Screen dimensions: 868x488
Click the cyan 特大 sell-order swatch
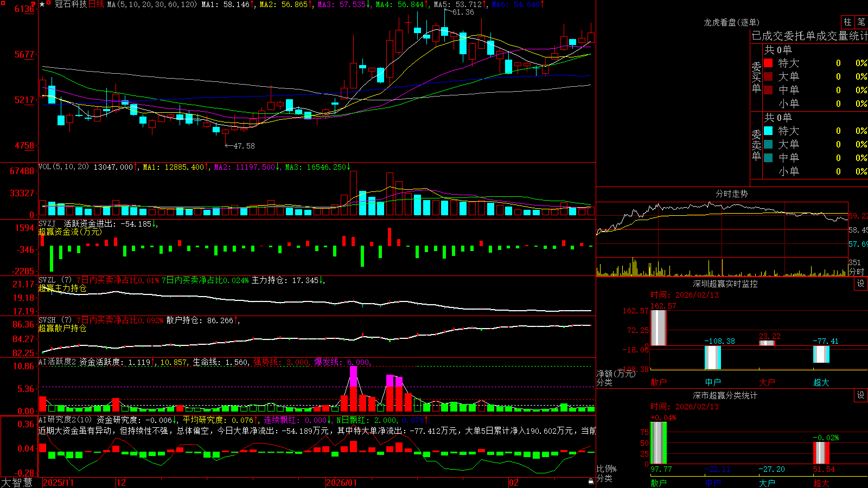click(x=768, y=131)
